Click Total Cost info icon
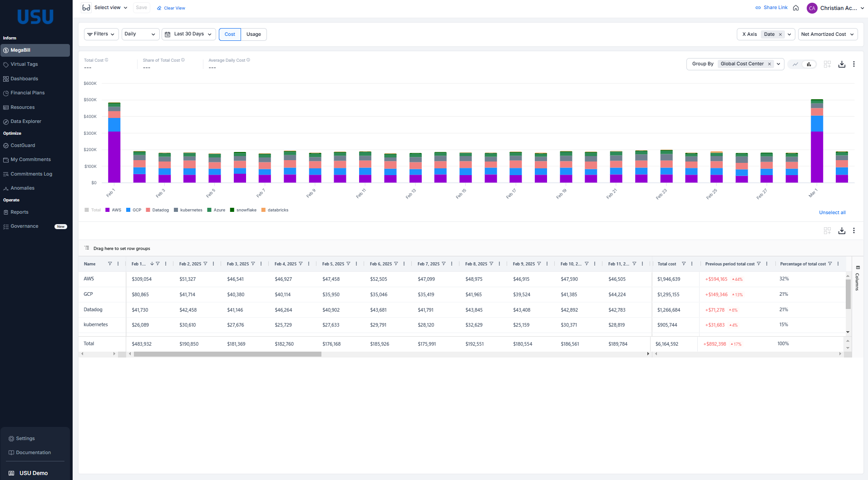 pyautogui.click(x=107, y=60)
